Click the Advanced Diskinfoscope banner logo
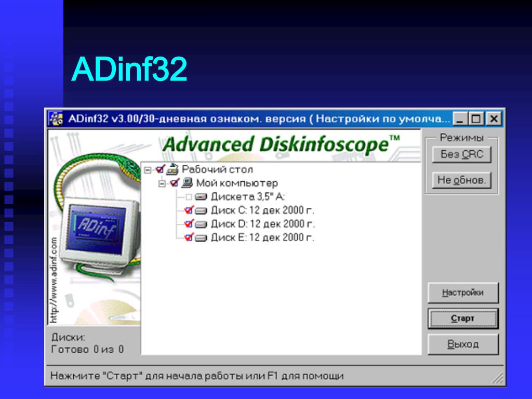532x399 pixels. click(281, 144)
